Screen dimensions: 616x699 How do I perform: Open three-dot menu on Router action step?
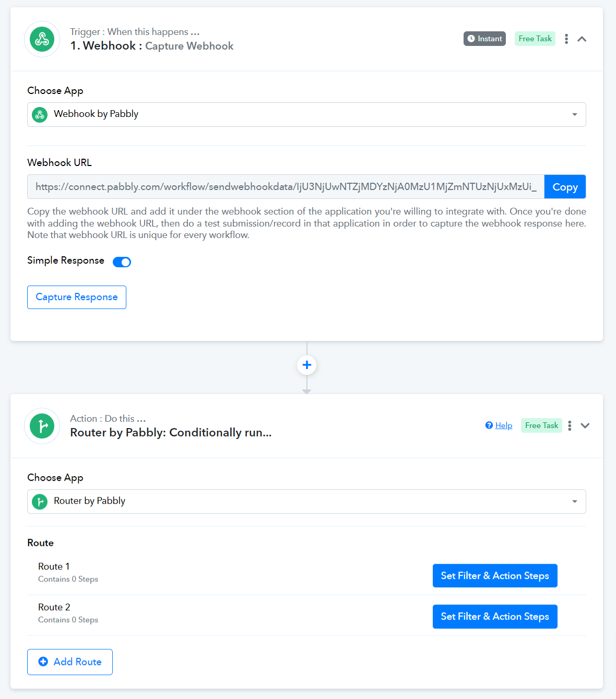[x=570, y=425]
